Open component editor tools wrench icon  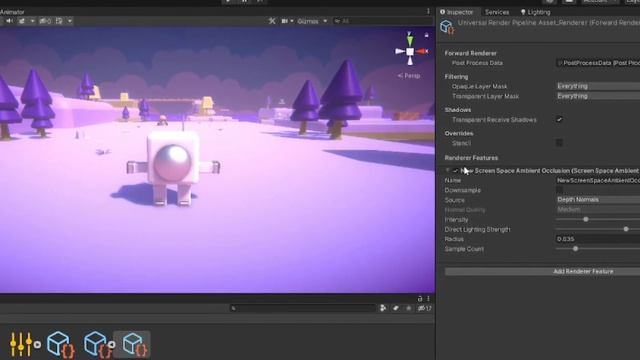pyautogui.click(x=272, y=21)
